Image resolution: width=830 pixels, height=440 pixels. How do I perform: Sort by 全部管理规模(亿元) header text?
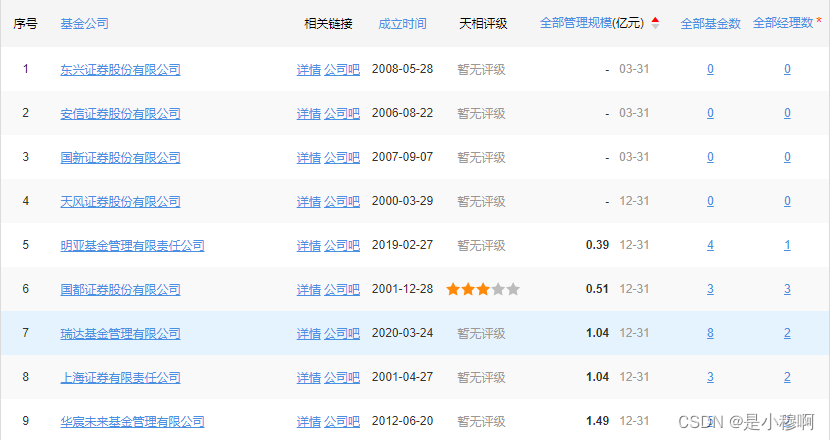pos(592,23)
